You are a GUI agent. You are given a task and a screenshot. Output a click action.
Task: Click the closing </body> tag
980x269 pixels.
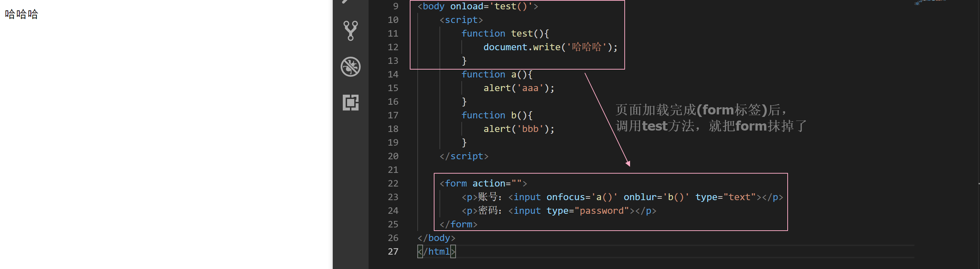pos(436,238)
